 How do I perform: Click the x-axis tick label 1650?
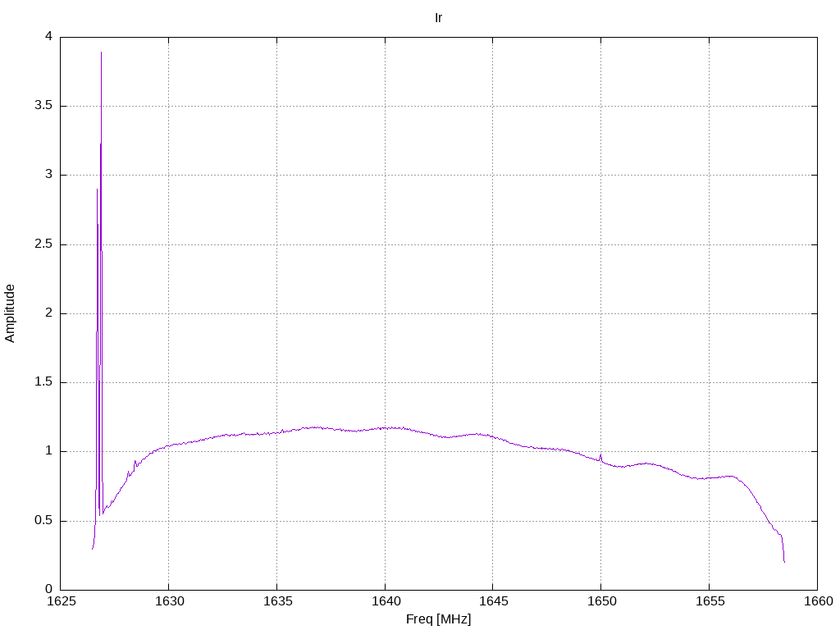tap(601, 601)
